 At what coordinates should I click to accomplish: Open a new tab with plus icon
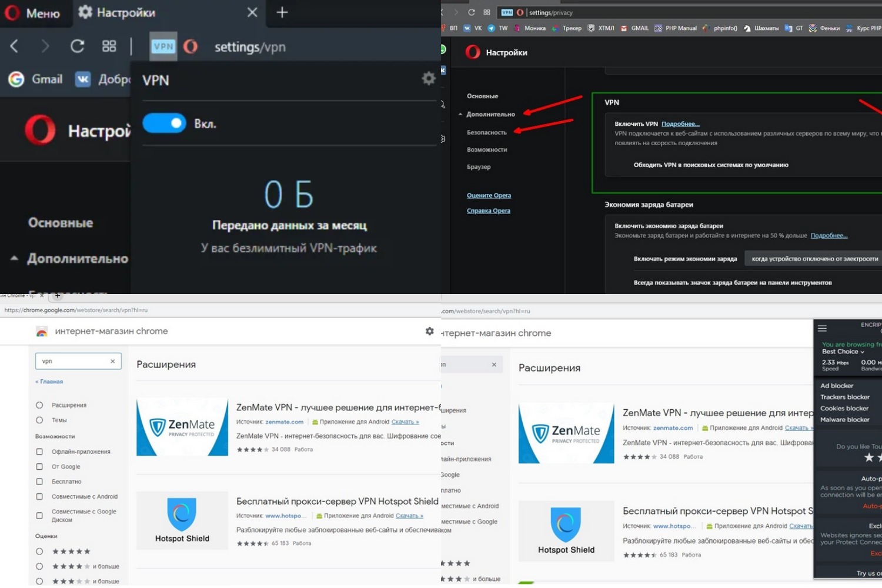point(282,12)
